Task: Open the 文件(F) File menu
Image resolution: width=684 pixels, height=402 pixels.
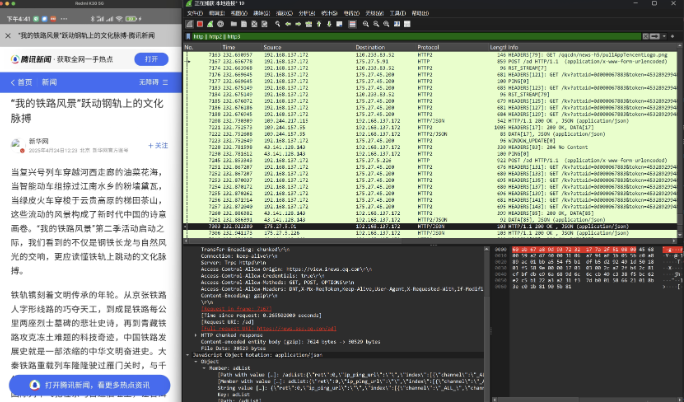Action: coord(195,13)
